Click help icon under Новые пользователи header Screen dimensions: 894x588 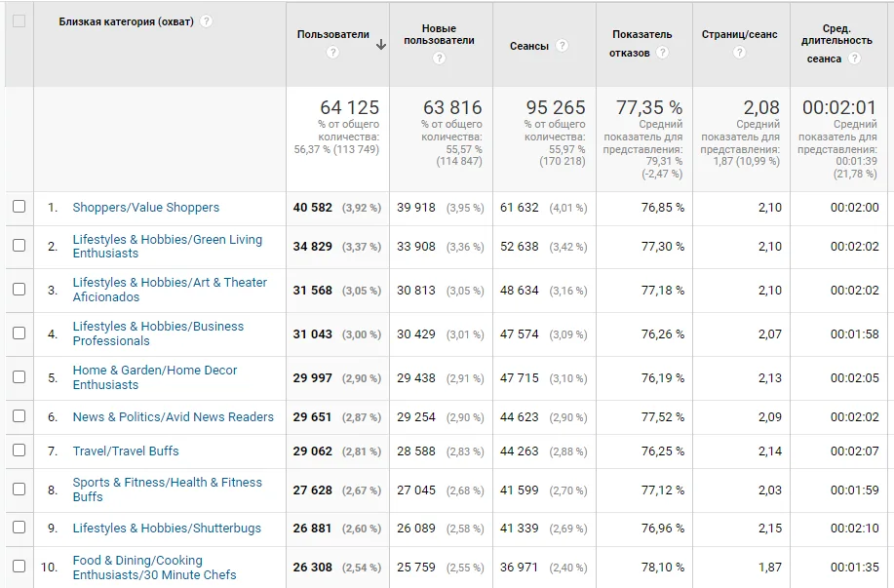(439, 59)
